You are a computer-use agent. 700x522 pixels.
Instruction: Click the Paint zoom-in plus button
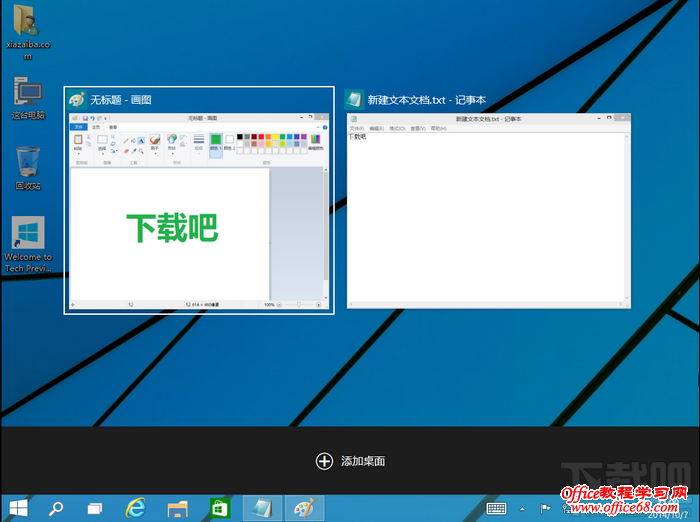point(319,305)
